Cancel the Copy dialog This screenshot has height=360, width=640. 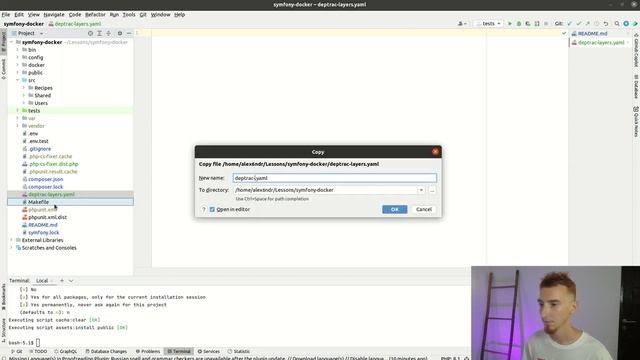(x=424, y=209)
